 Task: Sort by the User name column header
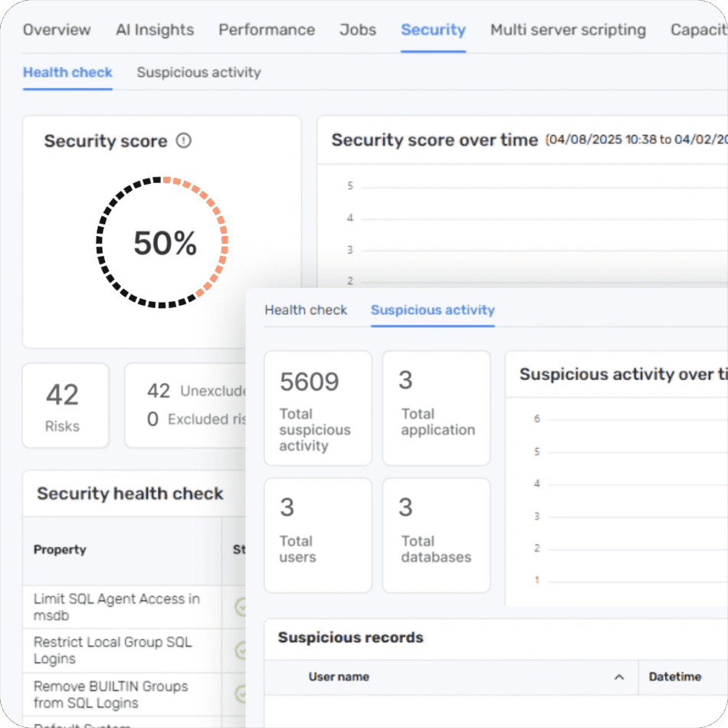click(x=451, y=677)
